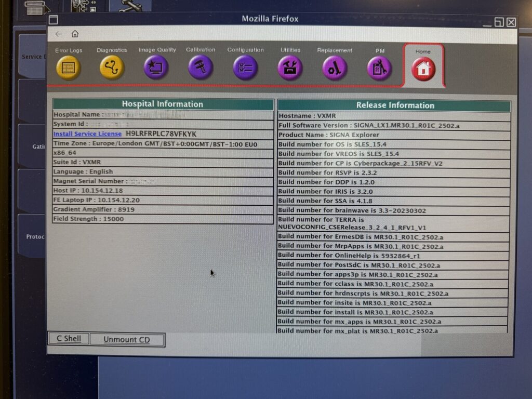Click the Build number for CP row
This screenshot has width=532, height=399.
pos(394,163)
